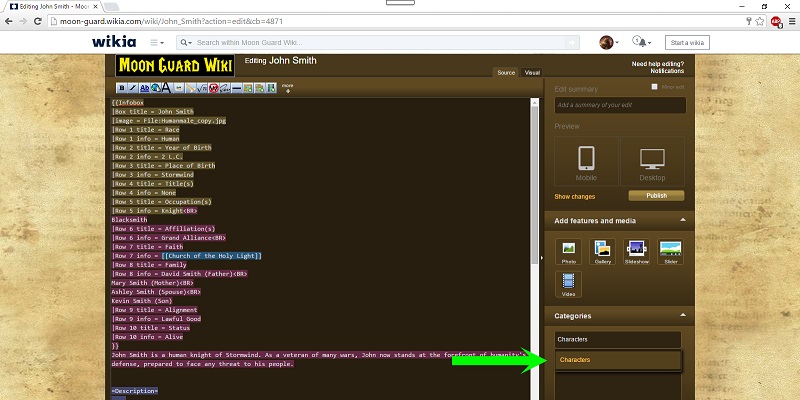The width and height of the screenshot is (800, 400).
Task: Preview the page in Mobile view
Action: coord(586,162)
